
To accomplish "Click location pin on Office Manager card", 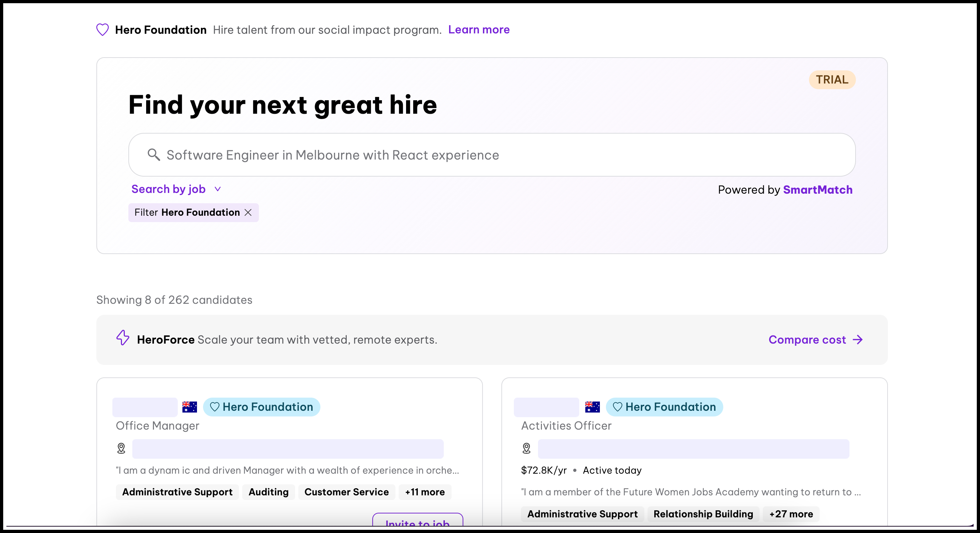I will (121, 448).
